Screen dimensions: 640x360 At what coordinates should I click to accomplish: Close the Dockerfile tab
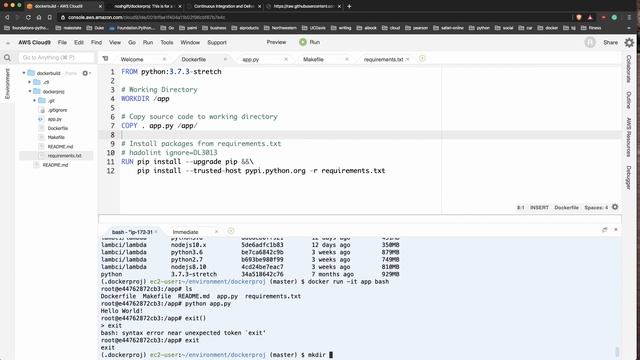(x=225, y=59)
